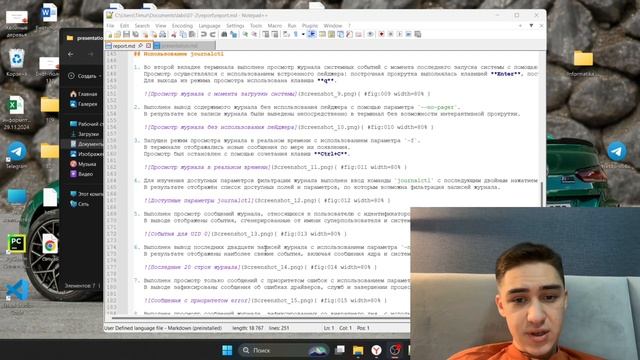Image resolution: width=640 pixels, height=360 pixels.
Task: Open the File menu
Action: pyautogui.click(x=110, y=26)
